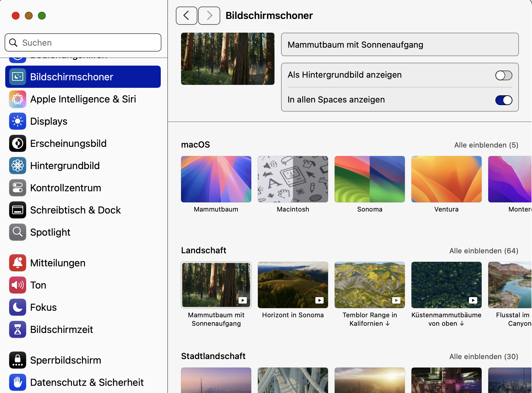The image size is (532, 393).
Task: Open Hintergrundbild in the sidebar
Action: pos(65,166)
